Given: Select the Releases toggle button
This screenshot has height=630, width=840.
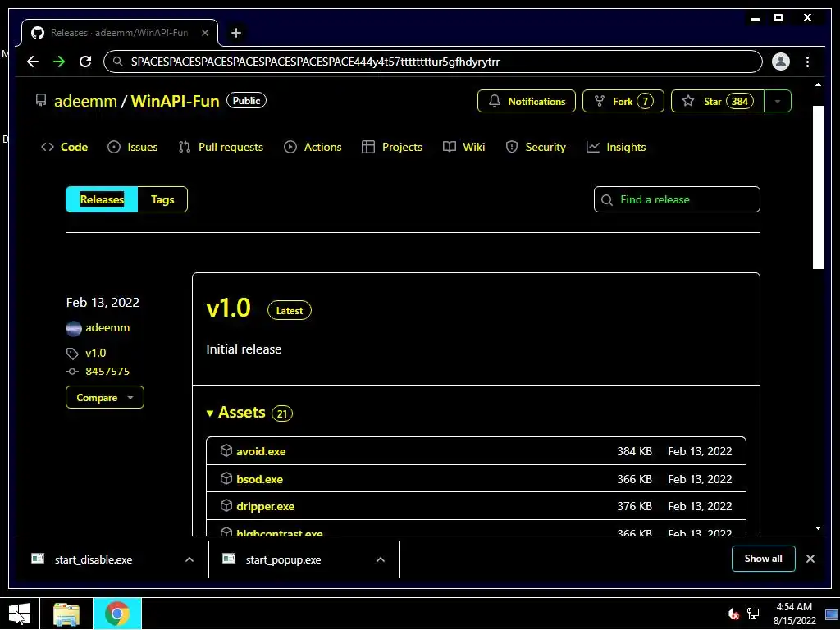Looking at the screenshot, I should tap(102, 199).
